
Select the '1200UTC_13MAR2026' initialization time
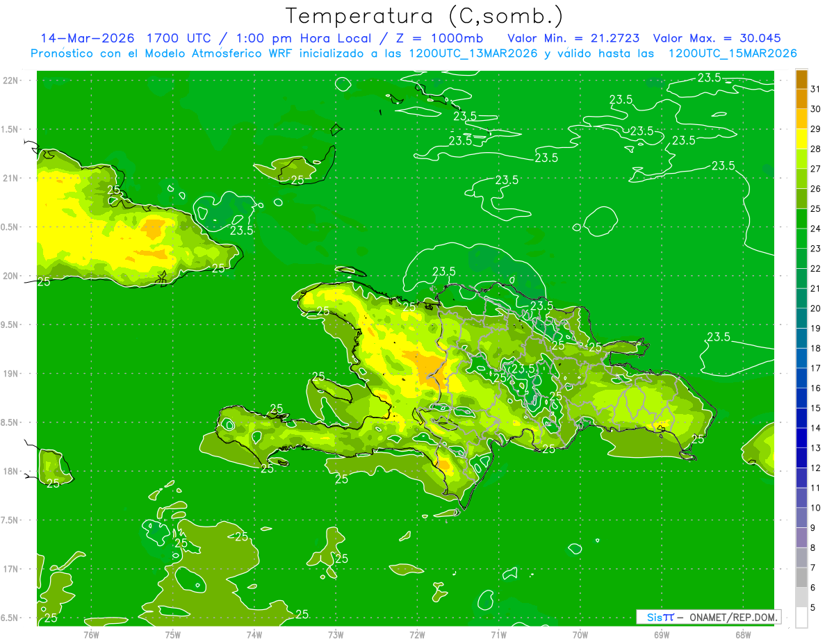click(472, 53)
